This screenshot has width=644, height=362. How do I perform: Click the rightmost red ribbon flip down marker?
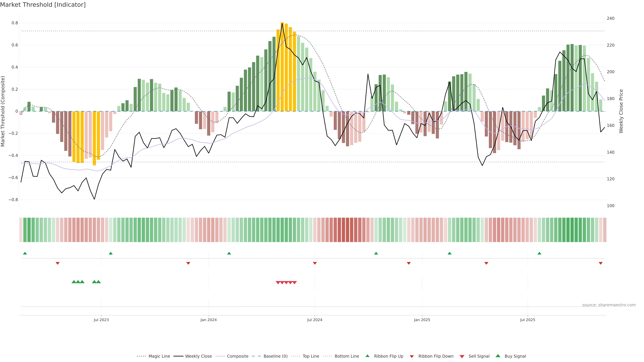pyautogui.click(x=601, y=263)
